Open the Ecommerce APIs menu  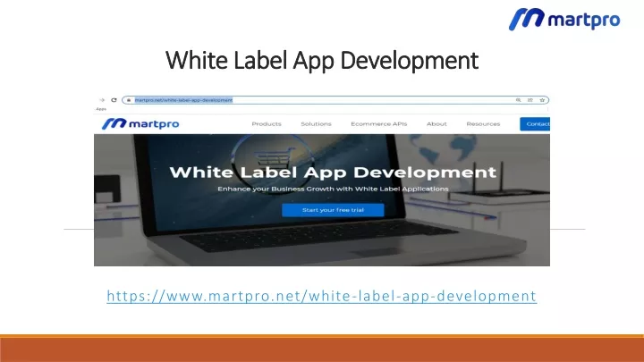[x=378, y=124]
